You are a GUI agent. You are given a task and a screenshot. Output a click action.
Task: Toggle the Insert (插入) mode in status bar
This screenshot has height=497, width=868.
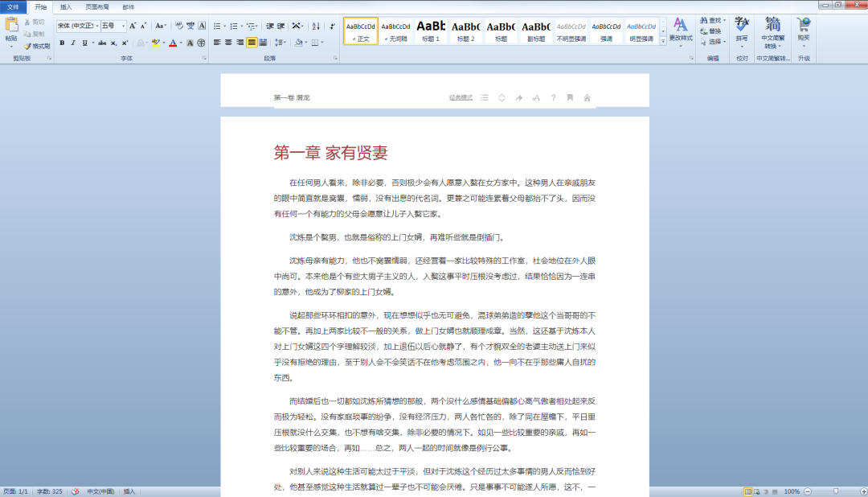click(129, 491)
